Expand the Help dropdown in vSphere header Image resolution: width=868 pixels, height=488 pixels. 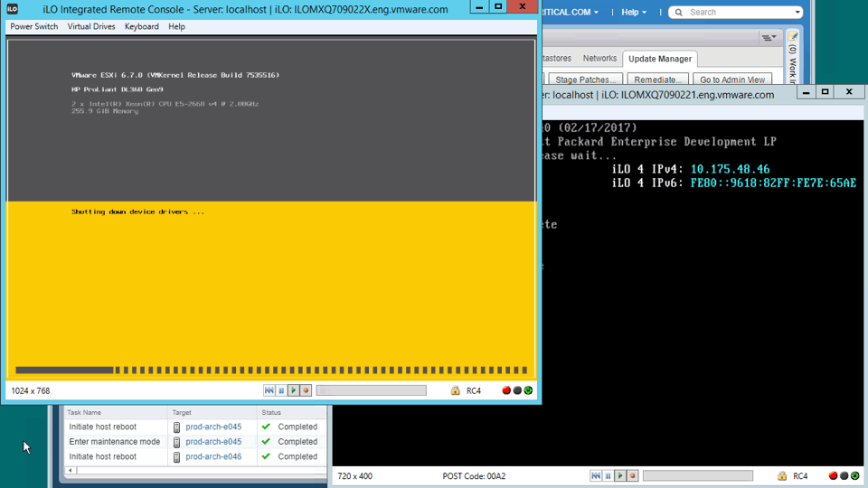point(633,13)
